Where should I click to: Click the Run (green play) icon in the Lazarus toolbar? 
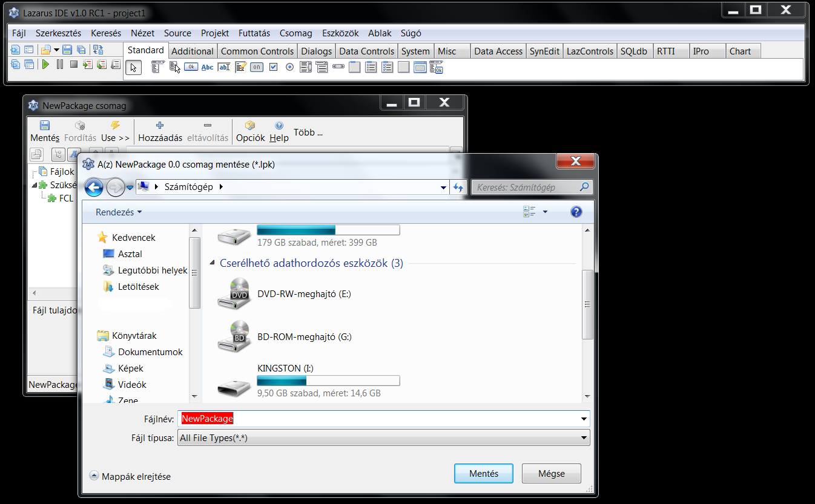(45, 64)
